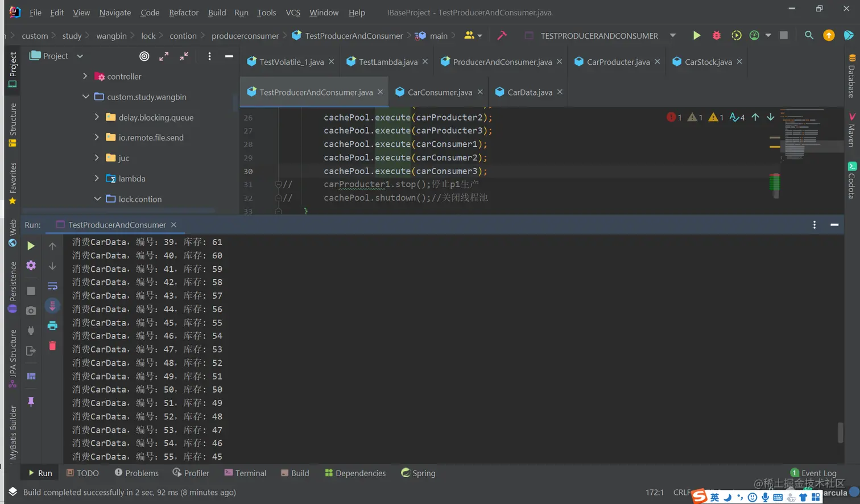Expand the controller folder
Screen dimensions: 860x504
click(x=85, y=76)
